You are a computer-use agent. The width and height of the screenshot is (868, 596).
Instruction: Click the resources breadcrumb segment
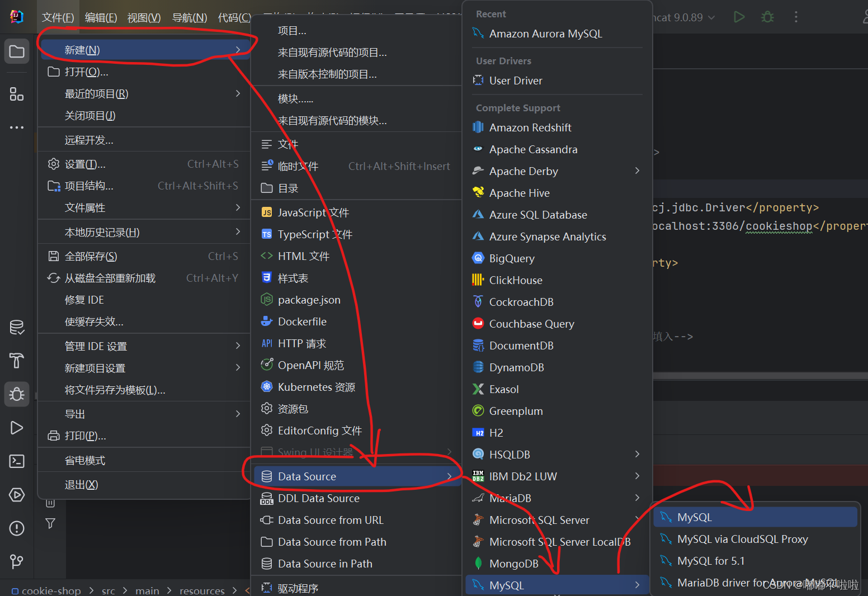pos(202,590)
